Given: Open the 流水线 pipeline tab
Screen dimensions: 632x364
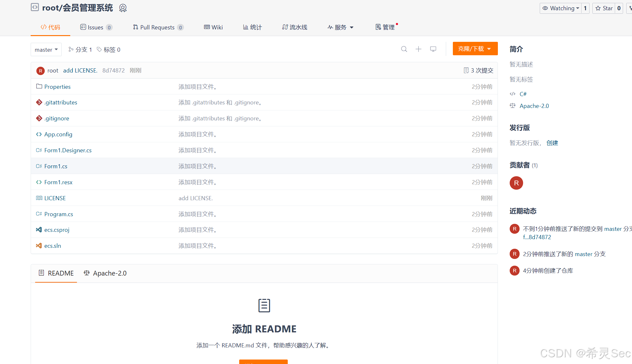Looking at the screenshot, I should point(294,27).
